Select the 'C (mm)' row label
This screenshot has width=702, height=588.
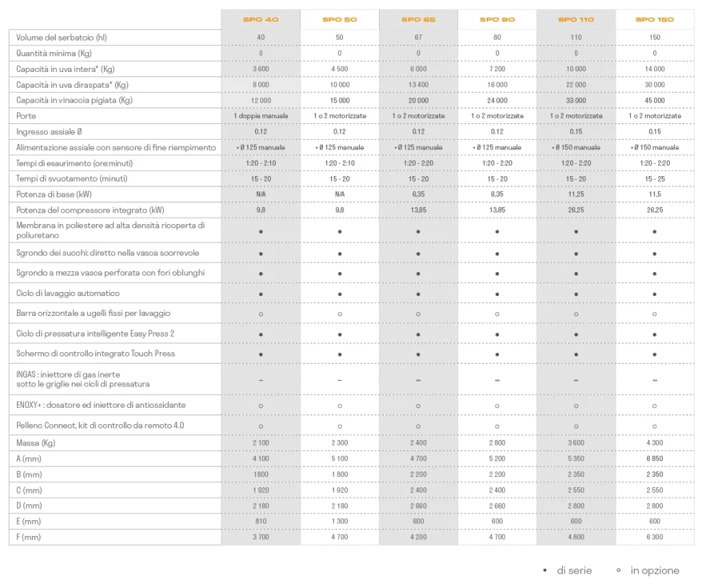point(29,490)
